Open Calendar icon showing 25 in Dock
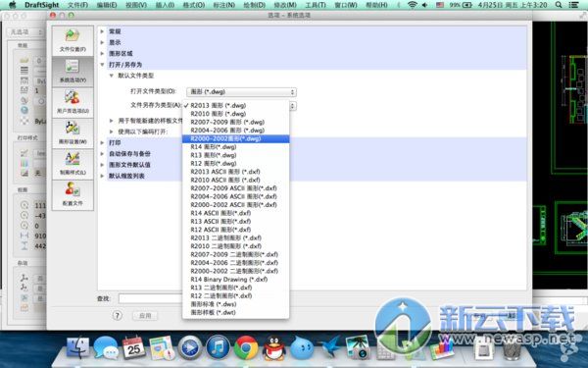Image resolution: width=588 pixels, height=368 pixels. point(134,347)
